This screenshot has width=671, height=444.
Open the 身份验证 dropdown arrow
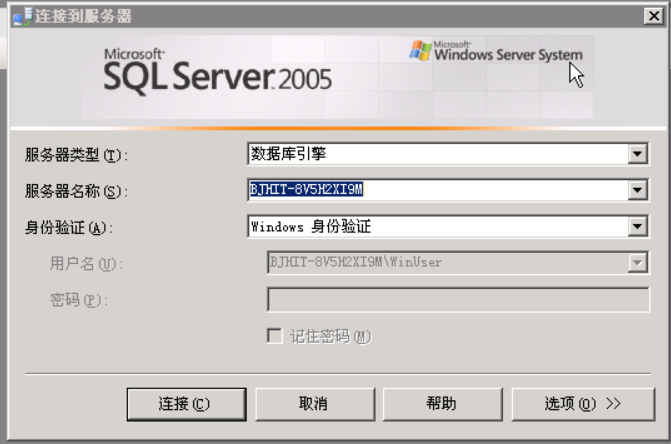tap(637, 227)
